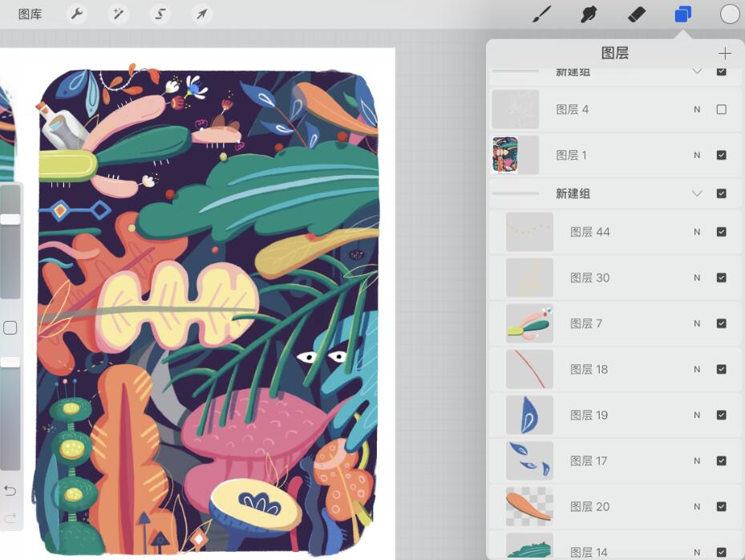Open blend mode N for 图层 18
745x560 pixels.
697,369
